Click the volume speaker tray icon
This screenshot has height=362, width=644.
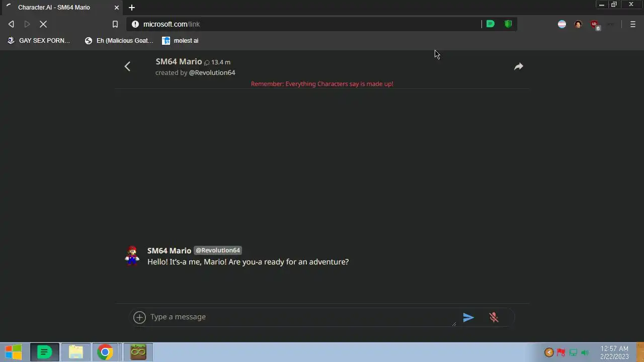(585, 352)
